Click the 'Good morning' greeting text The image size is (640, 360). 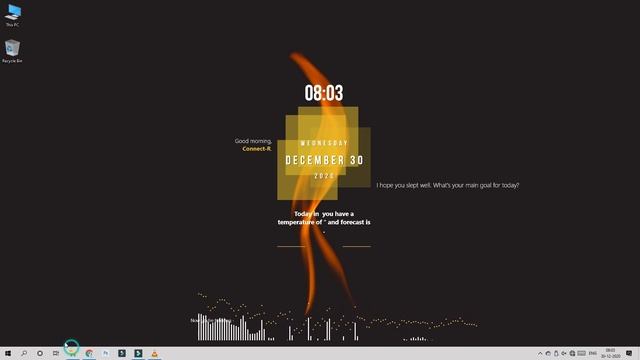pos(253,141)
